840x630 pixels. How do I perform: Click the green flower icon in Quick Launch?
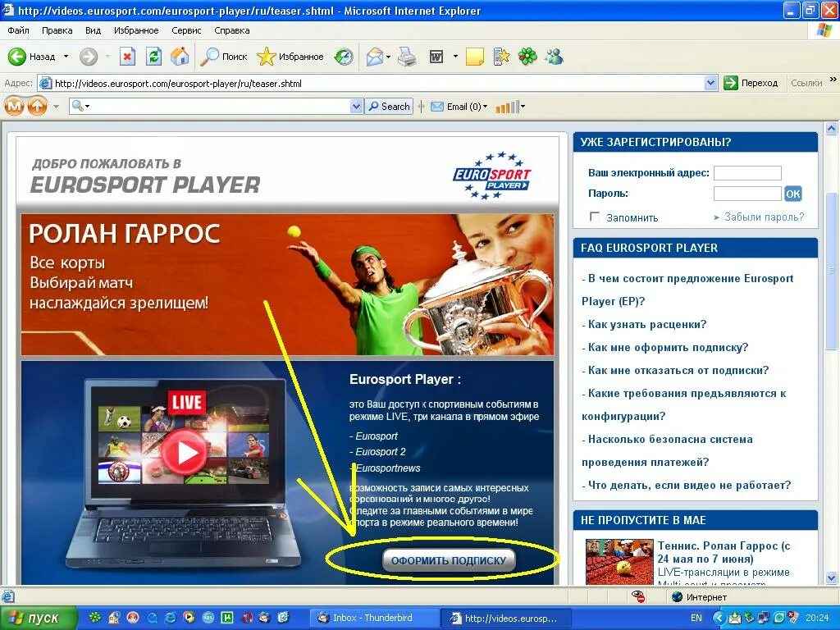tap(95, 618)
